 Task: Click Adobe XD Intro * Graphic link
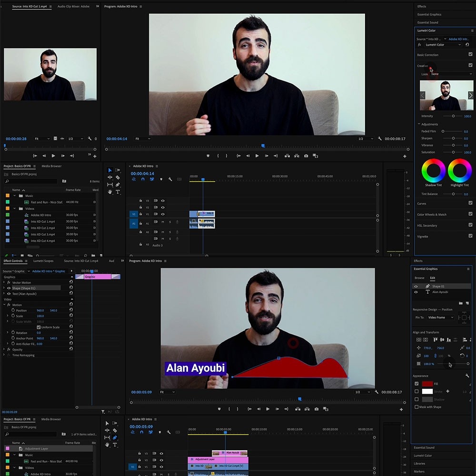[49, 271]
